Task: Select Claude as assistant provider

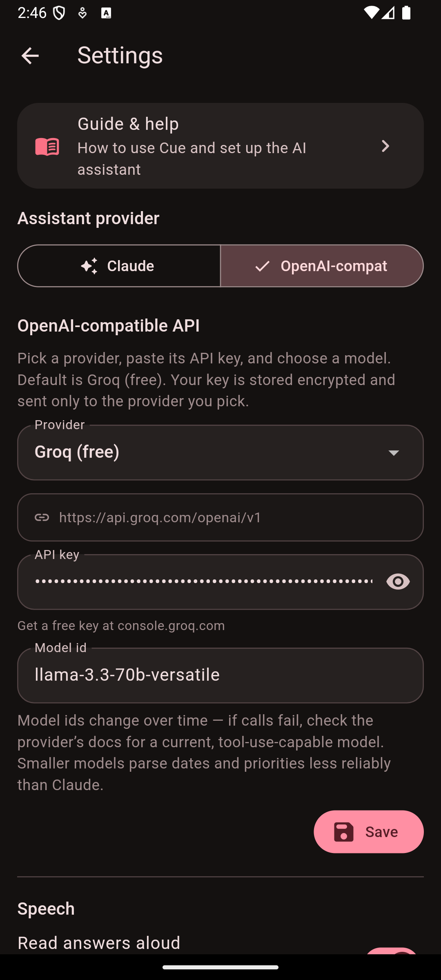Action: click(119, 266)
